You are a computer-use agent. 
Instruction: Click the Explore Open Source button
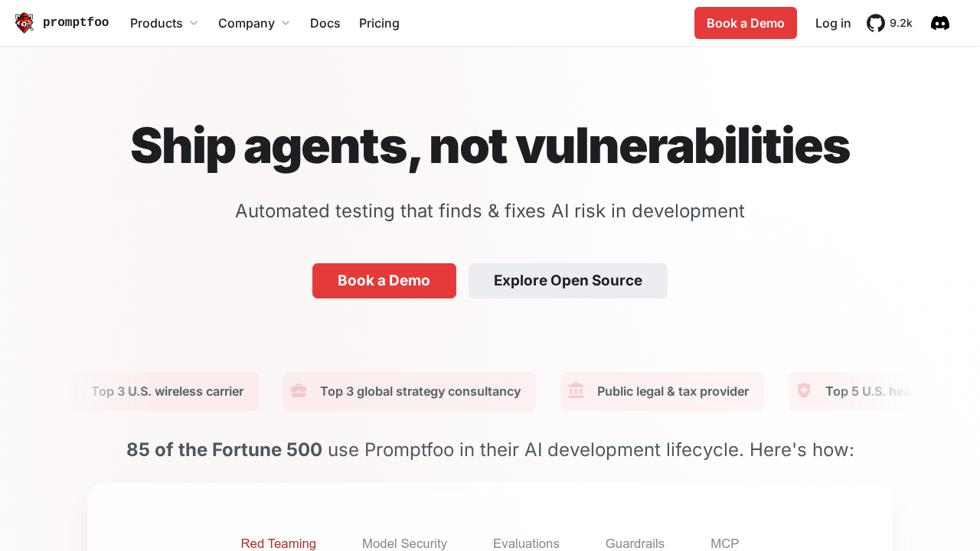[567, 281]
